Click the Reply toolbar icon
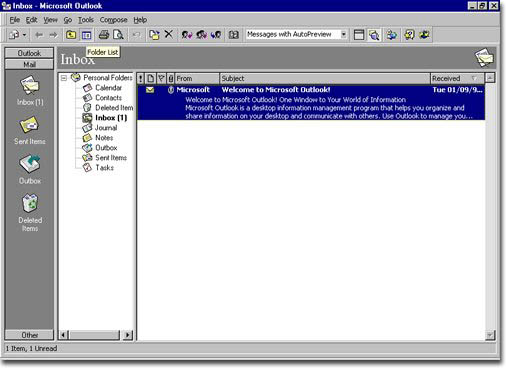The height and width of the screenshot is (370, 510). tap(187, 35)
